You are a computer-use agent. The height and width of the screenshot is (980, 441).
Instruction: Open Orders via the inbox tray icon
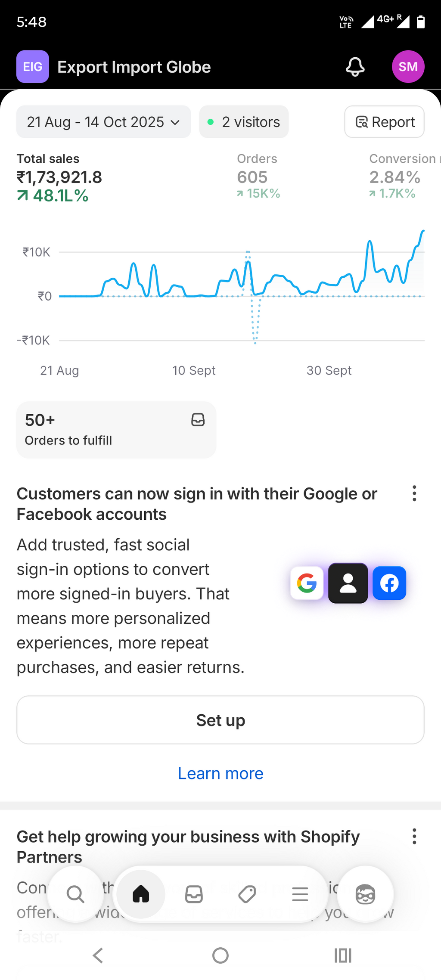pyautogui.click(x=194, y=894)
